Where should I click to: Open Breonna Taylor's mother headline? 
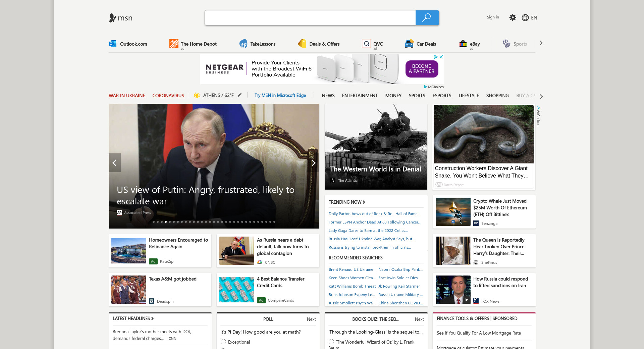(152, 335)
